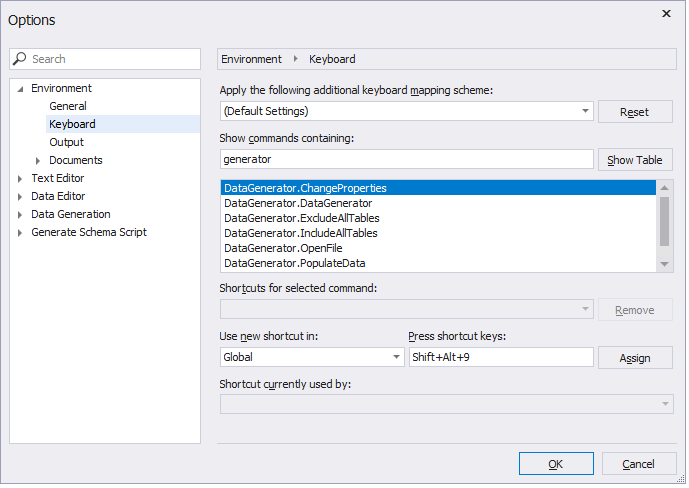Click the 'Show commands containing' text field
Screen dimensions: 689x488
click(405, 159)
